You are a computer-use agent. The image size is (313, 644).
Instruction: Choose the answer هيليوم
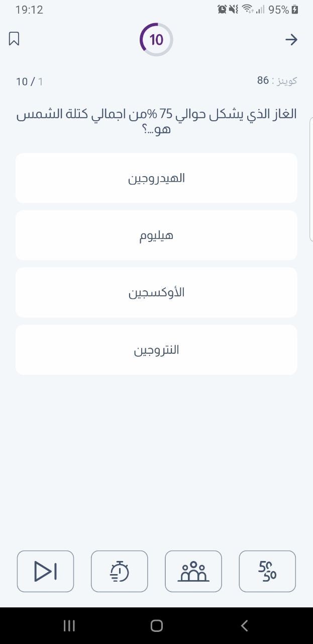pyautogui.click(x=156, y=235)
